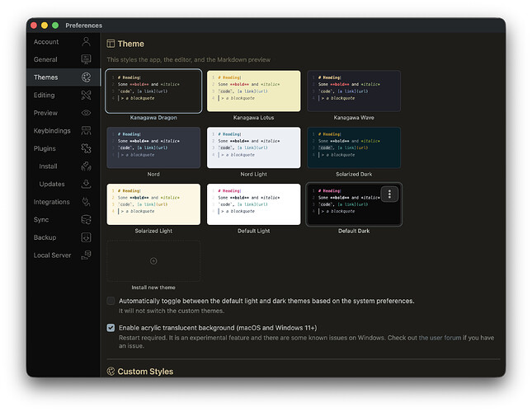Close the Preferences window
Viewport: 532px width, 412px height.
click(34, 26)
